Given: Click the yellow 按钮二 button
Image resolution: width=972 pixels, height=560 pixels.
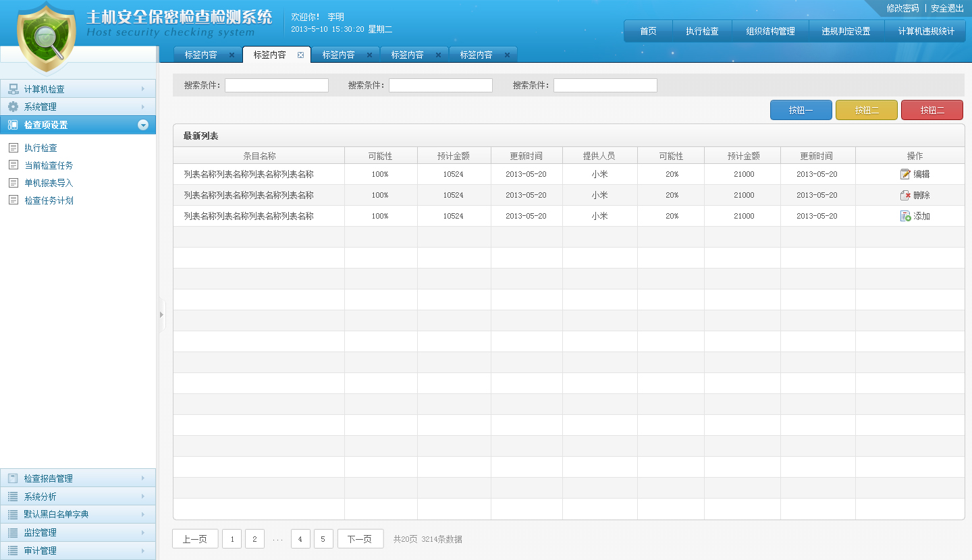Looking at the screenshot, I should 867,110.
